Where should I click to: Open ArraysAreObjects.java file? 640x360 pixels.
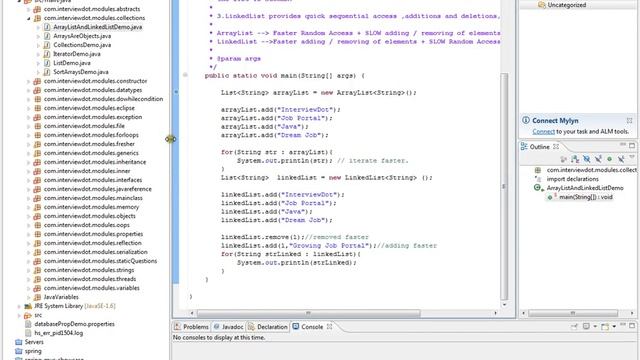[x=82, y=36]
